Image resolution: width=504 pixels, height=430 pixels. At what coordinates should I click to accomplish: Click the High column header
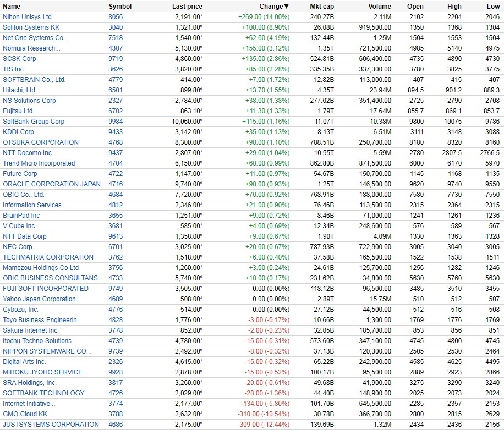tap(454, 7)
